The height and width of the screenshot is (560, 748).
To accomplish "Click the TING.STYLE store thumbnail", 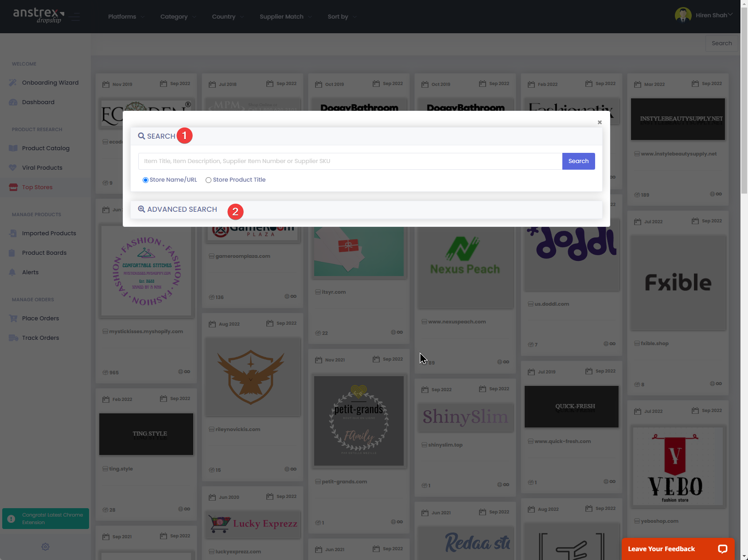I will [x=146, y=434].
